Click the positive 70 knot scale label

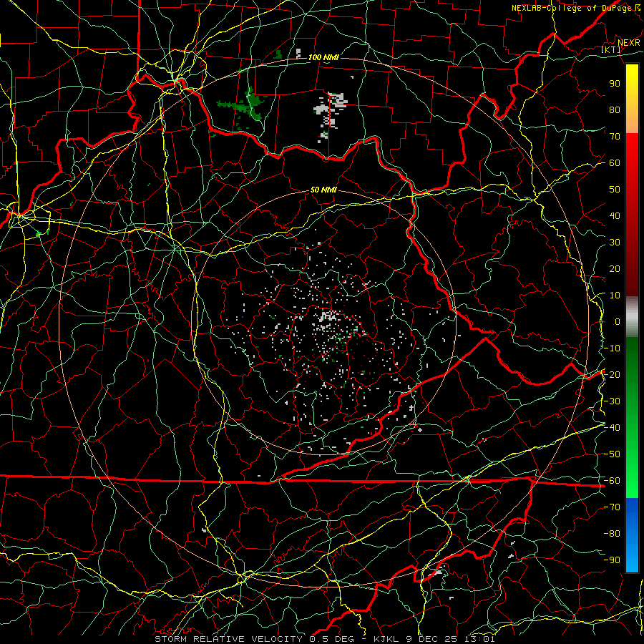(x=615, y=137)
